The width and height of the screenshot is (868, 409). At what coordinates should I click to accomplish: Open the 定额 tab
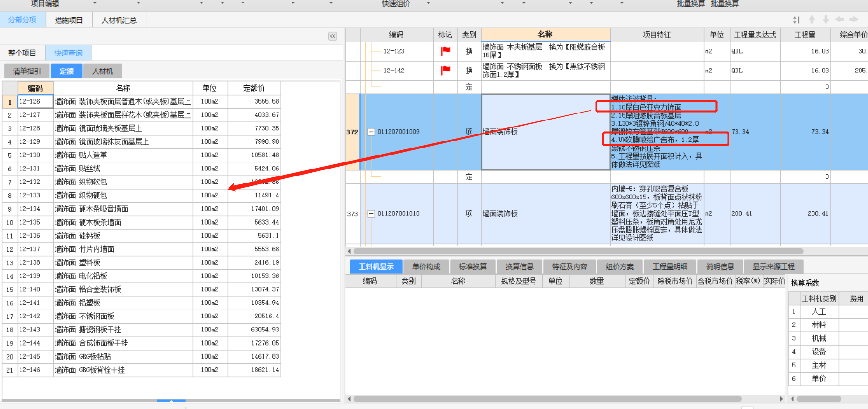(x=66, y=71)
